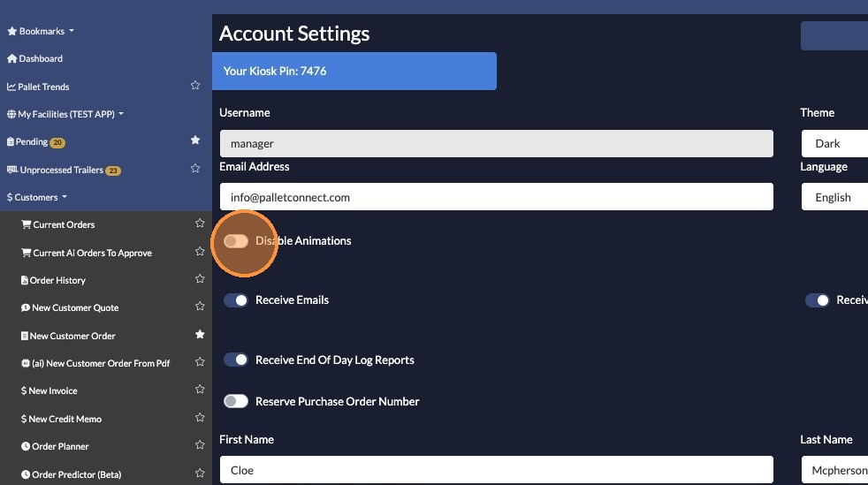
Task: Disable Receive End Of Day Log Reports
Action: [x=236, y=360]
